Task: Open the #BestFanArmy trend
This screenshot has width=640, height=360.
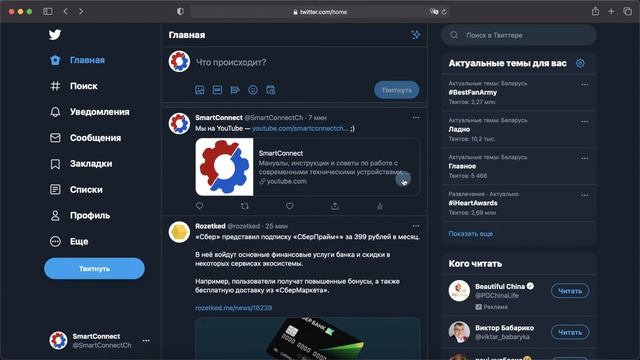Action: click(473, 92)
